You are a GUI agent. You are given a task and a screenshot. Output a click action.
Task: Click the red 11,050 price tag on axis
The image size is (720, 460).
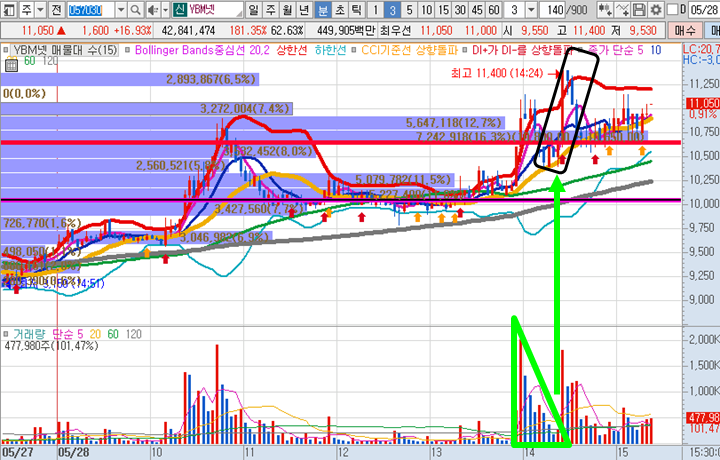(702, 104)
